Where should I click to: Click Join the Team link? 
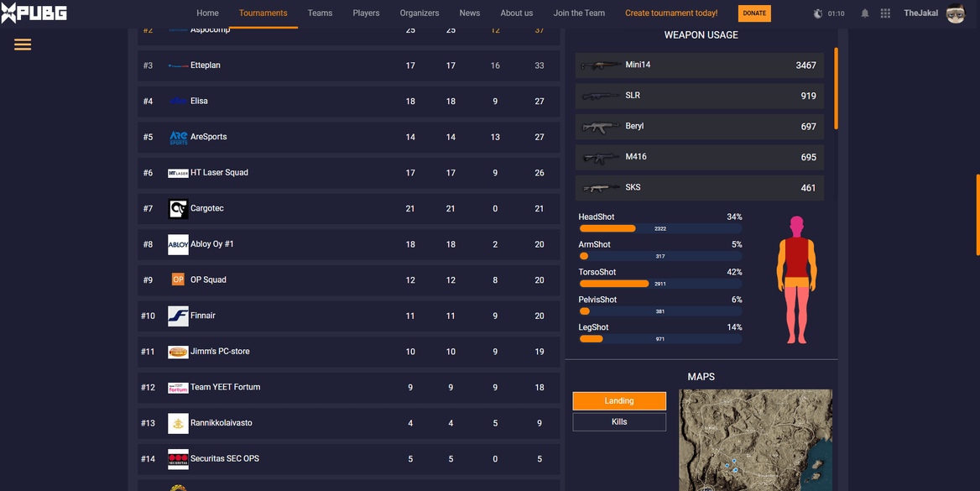[580, 13]
